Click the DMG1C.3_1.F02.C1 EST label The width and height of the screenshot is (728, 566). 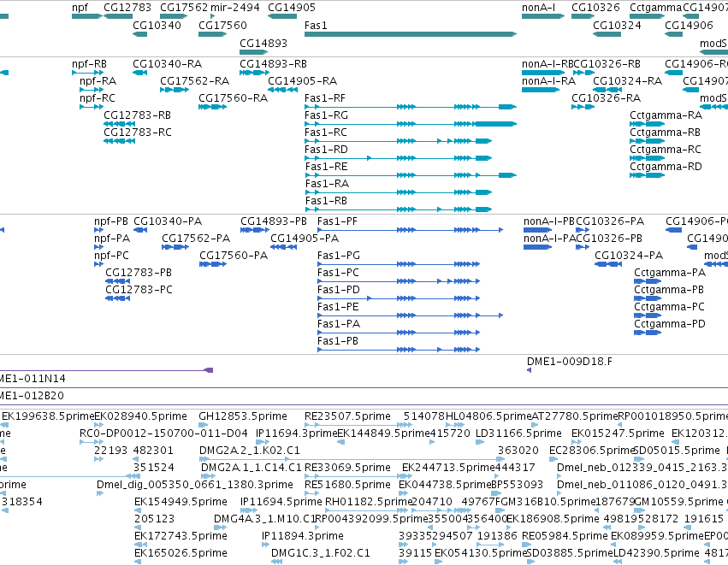coord(320,553)
